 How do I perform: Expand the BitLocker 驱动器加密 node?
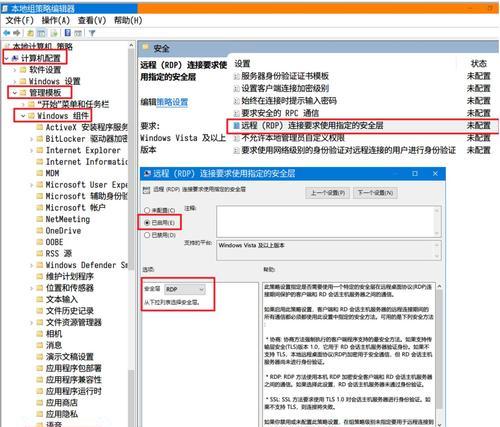click(x=32, y=139)
